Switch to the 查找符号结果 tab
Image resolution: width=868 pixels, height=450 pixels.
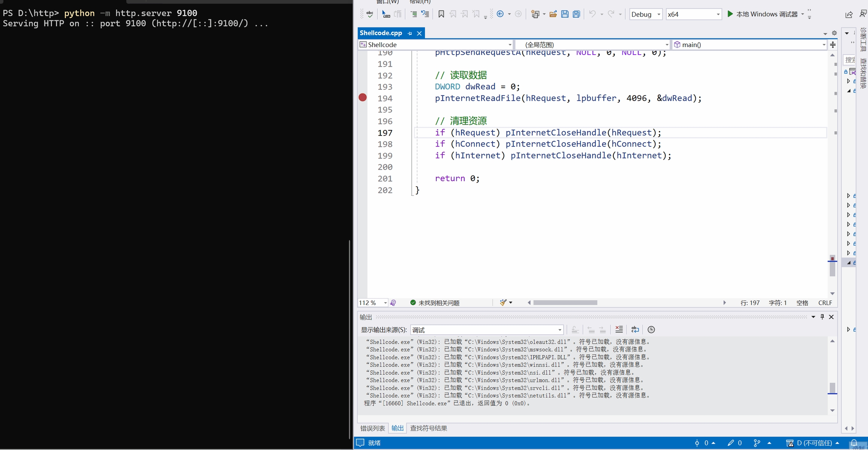(428, 428)
